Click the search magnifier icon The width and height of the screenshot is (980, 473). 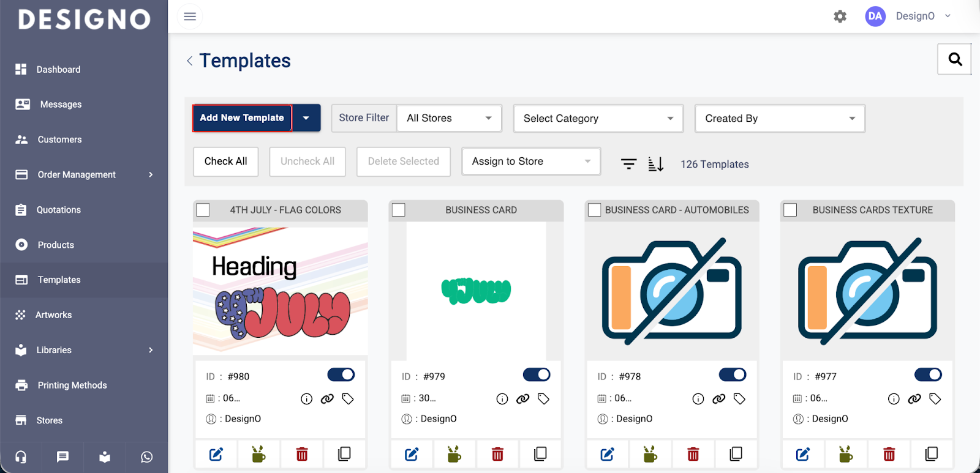[x=954, y=59]
